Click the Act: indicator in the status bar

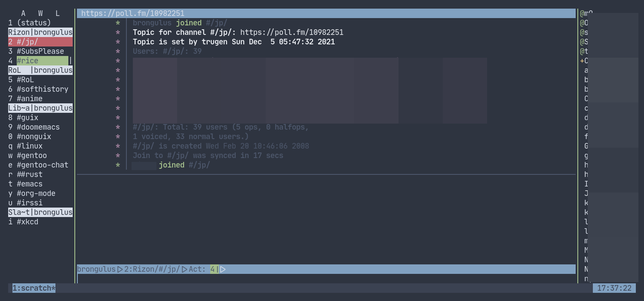[197, 269]
